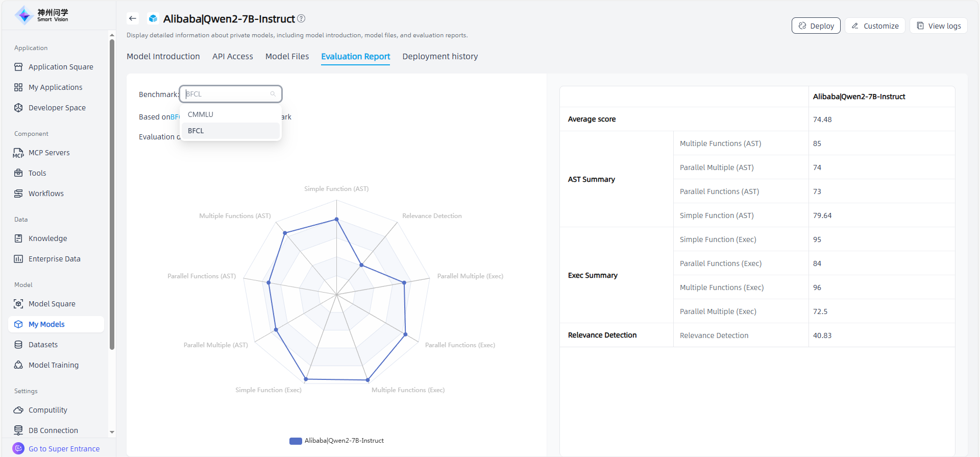Switch to the Model Files tab
The width and height of the screenshot is (980, 457).
coord(287,56)
